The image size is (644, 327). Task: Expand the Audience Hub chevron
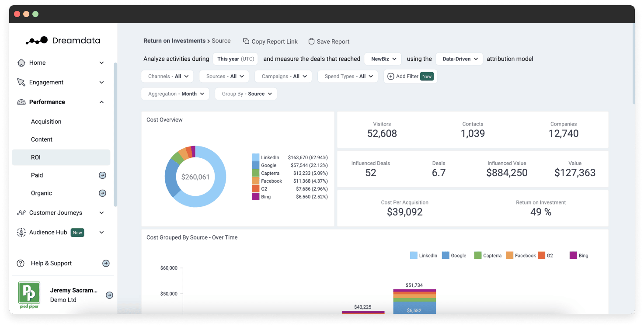coord(101,233)
